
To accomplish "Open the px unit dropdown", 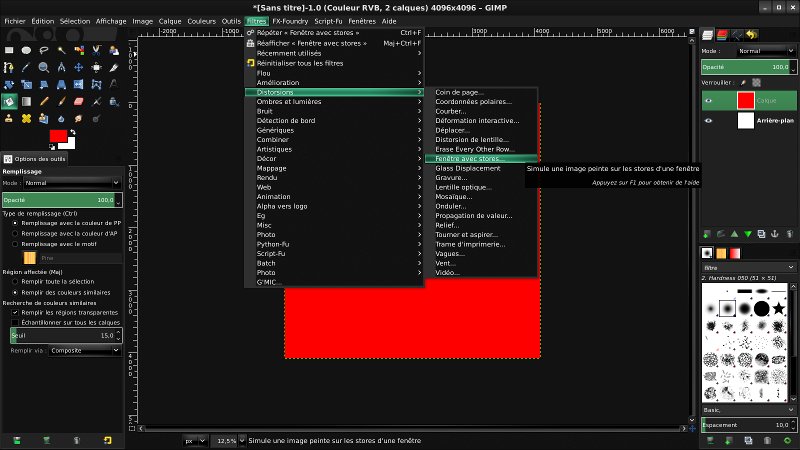I will point(195,441).
